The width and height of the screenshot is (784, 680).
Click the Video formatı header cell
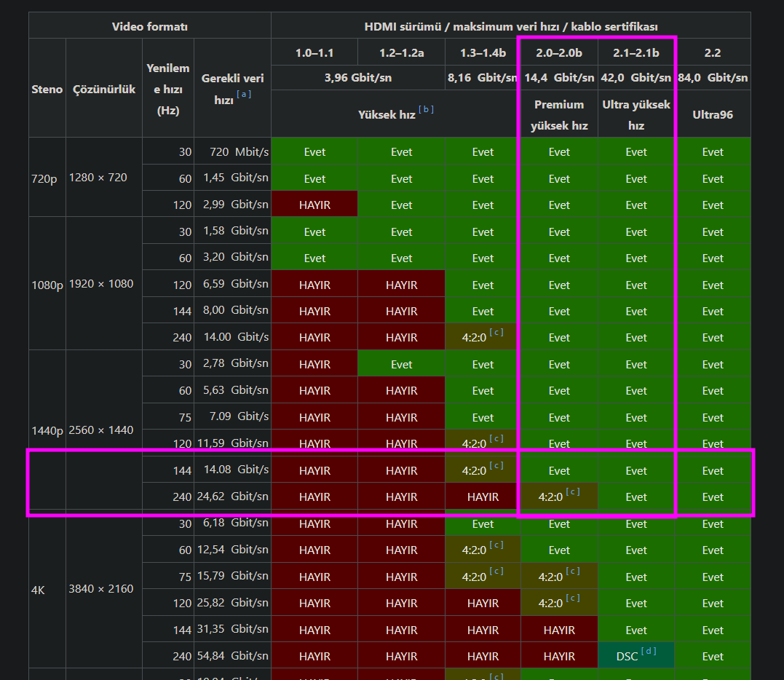tap(149, 26)
